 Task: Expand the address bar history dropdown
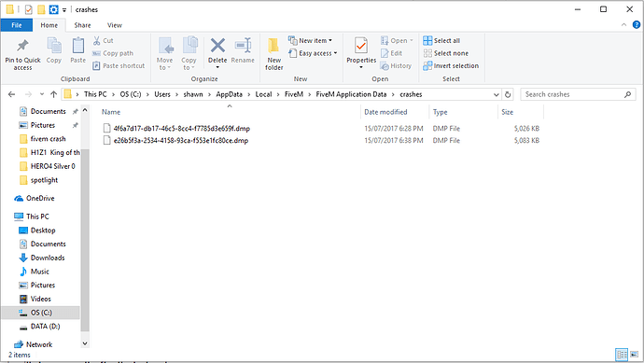[497, 94]
